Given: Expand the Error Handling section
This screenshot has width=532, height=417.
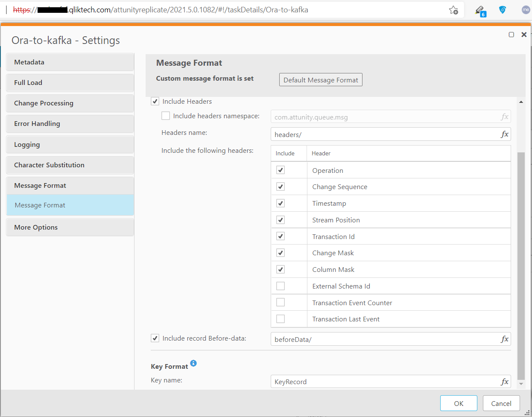Looking at the screenshot, I should [70, 124].
